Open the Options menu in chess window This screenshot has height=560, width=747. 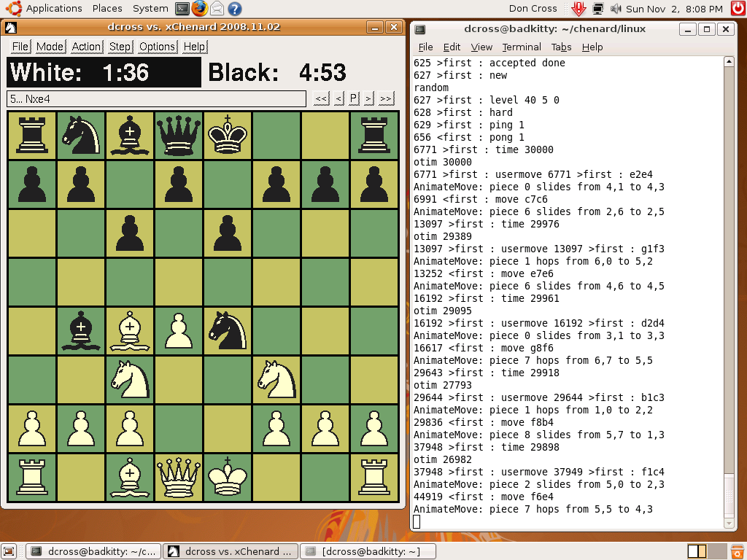(x=158, y=47)
